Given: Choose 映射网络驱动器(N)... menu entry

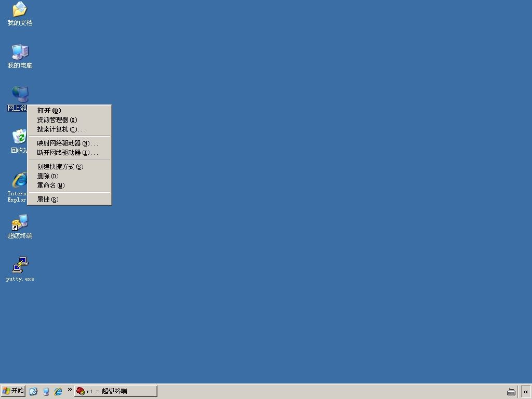Looking at the screenshot, I should (x=69, y=143).
